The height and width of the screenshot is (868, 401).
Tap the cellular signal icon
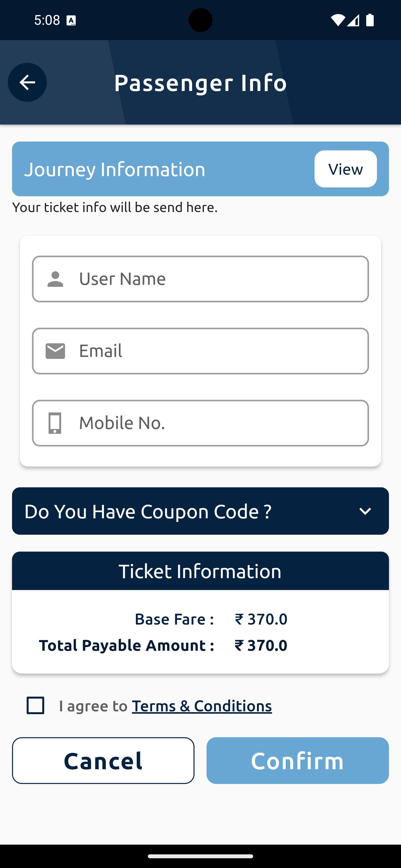pyautogui.click(x=353, y=20)
